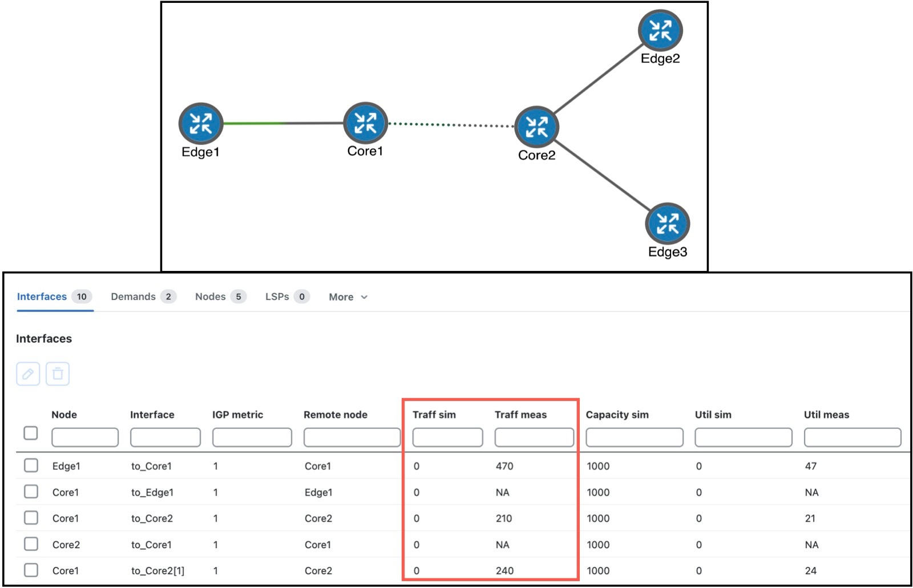This screenshot has height=588, width=913.
Task: Switch to the Demands tab
Action: point(135,297)
